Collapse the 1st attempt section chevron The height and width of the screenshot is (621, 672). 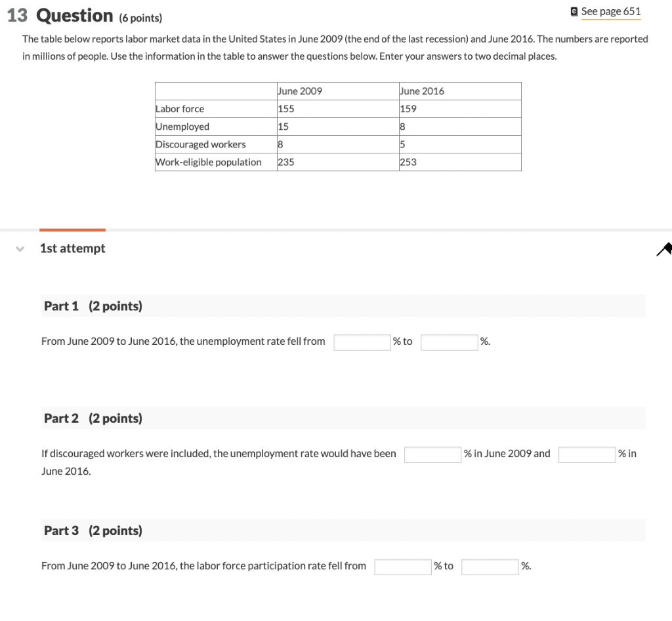[x=19, y=249]
